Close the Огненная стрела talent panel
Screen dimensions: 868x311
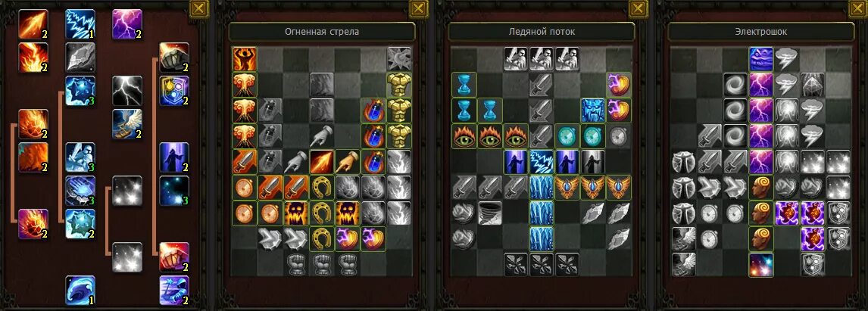point(419,8)
